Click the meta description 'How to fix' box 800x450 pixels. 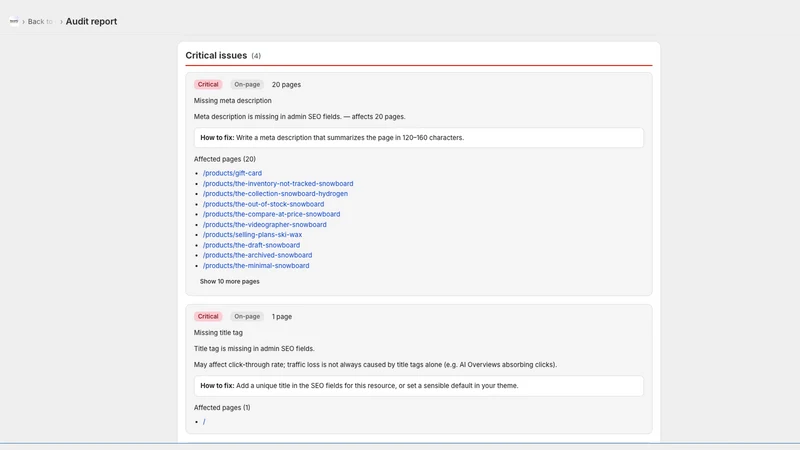(418, 138)
